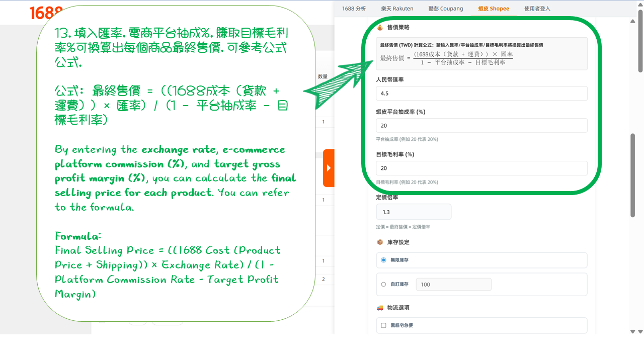This screenshot has width=644, height=362.
Task: Click the 使用者登入 link
Action: coord(537,8)
